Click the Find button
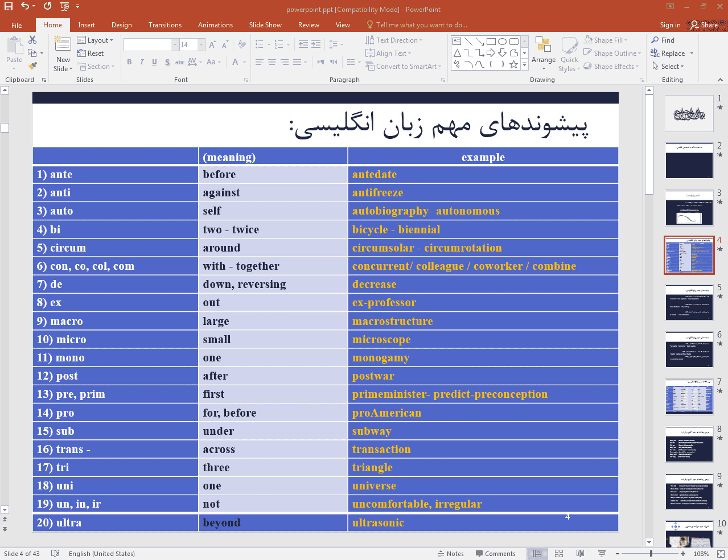Viewport: 728px width, 560px height. [x=663, y=40]
